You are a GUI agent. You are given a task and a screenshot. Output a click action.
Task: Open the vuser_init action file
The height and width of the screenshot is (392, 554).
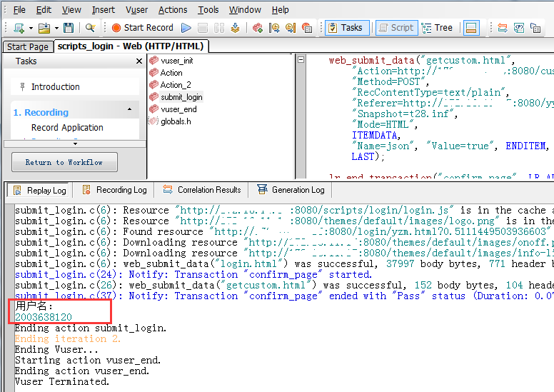176,61
